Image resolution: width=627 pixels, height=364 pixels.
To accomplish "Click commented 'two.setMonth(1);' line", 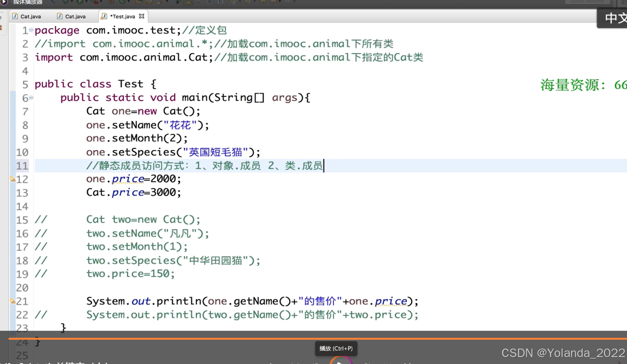I will click(137, 246).
